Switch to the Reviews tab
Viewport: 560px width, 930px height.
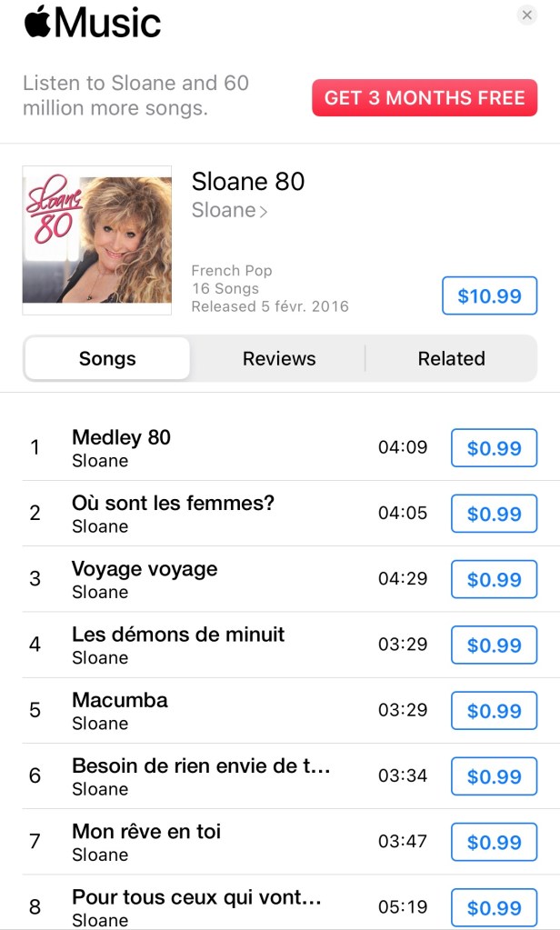279,358
